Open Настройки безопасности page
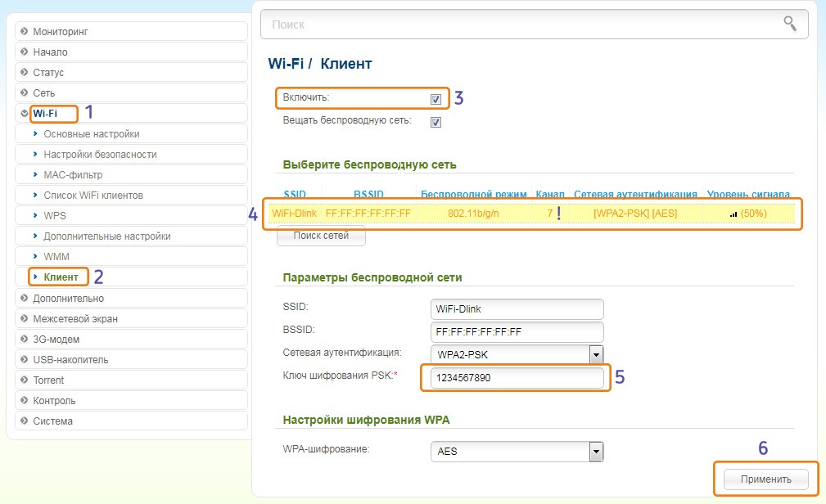The height and width of the screenshot is (504, 826). pyautogui.click(x=131, y=155)
